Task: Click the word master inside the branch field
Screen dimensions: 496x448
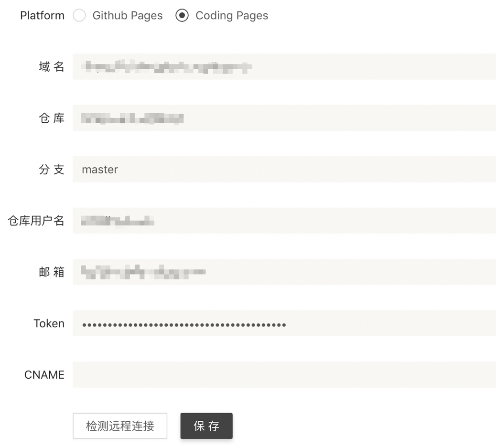Action: (99, 169)
